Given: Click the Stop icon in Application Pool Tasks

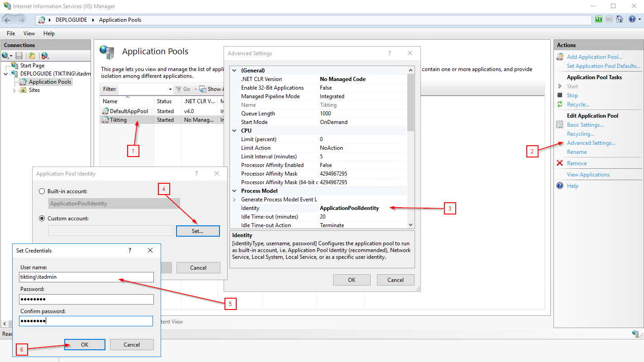Looking at the screenshot, I should point(560,95).
